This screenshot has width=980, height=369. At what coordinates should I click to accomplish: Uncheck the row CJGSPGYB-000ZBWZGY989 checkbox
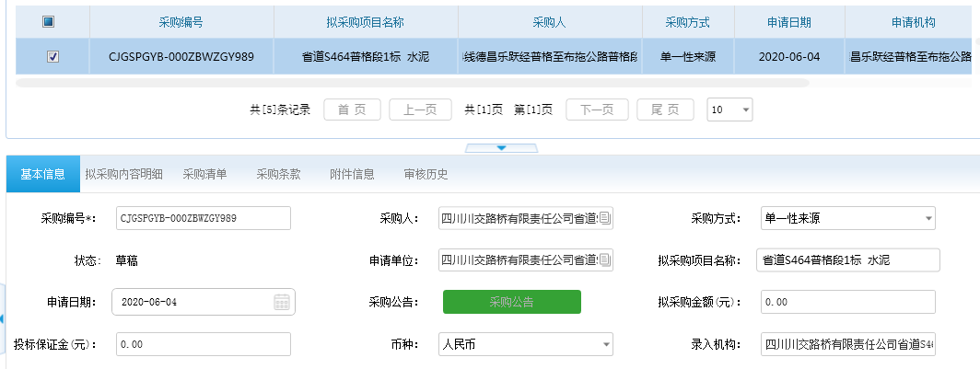52,57
